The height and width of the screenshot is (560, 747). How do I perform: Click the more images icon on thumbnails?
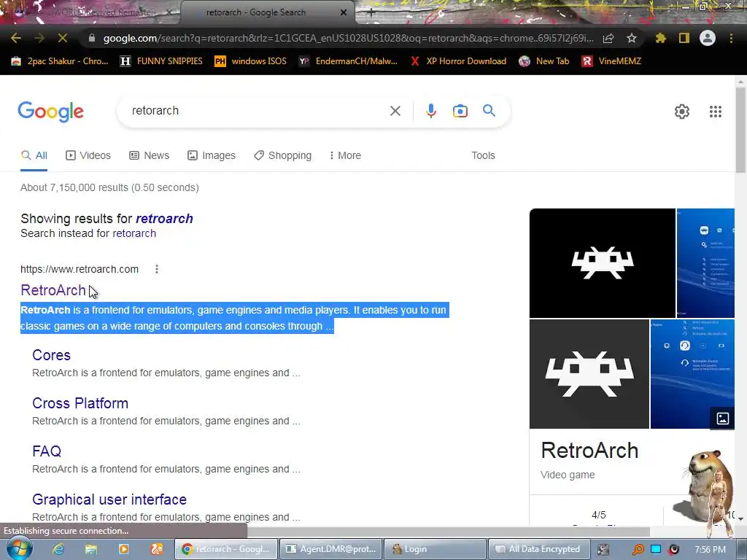pos(723,419)
